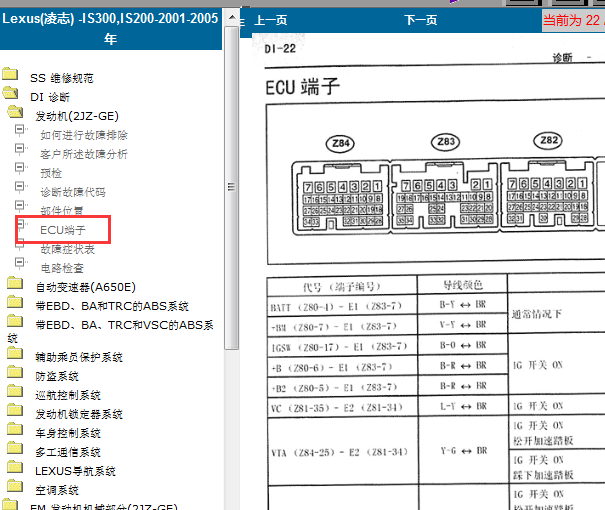This screenshot has width=605, height=510.
Task: Collapse the 发动机(2JZ-GE) open folder icon
Action: [15, 111]
